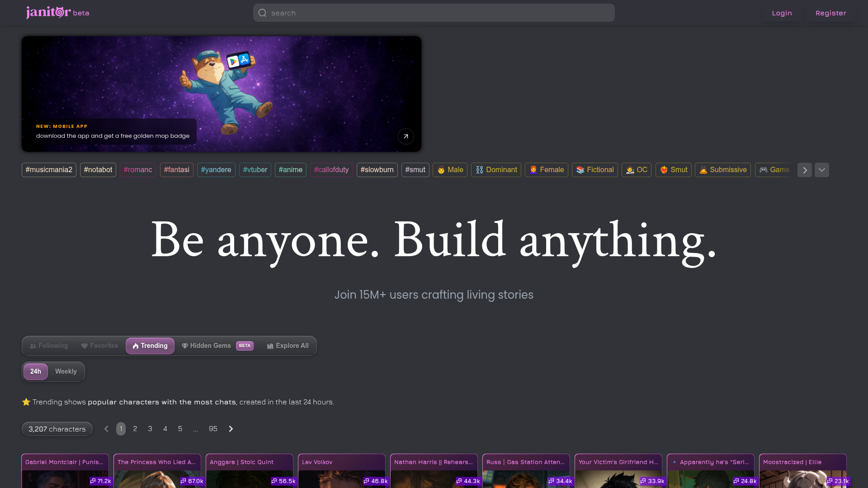
Task: Go to next page of characters
Action: [231, 429]
